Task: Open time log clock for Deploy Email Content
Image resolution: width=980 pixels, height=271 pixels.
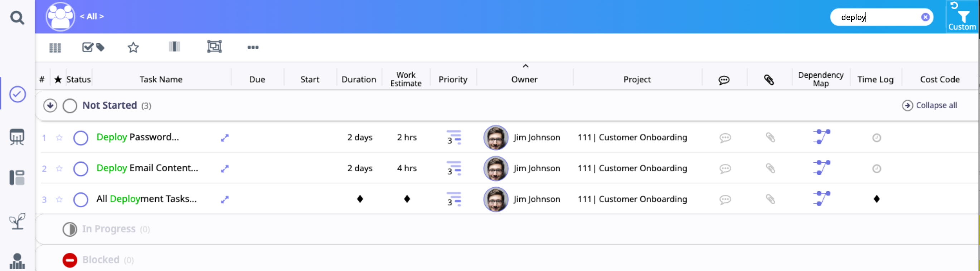Action: point(877,168)
